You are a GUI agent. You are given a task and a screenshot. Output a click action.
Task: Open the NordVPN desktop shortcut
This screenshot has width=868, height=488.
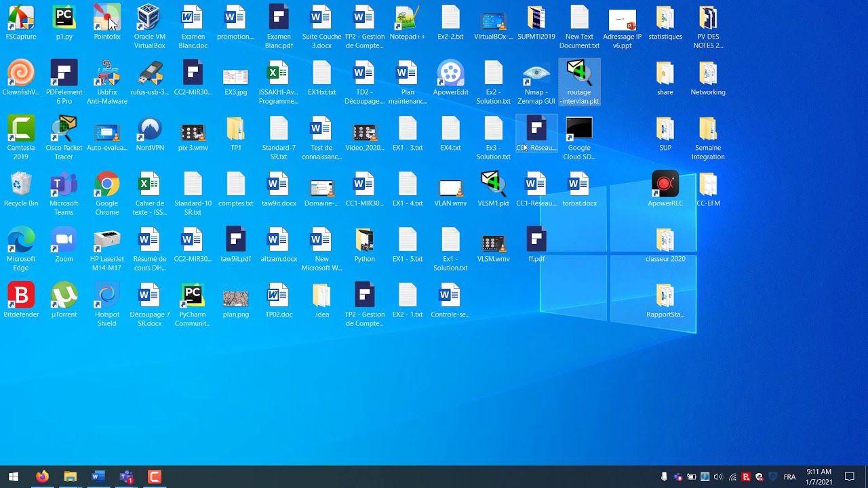tap(149, 129)
